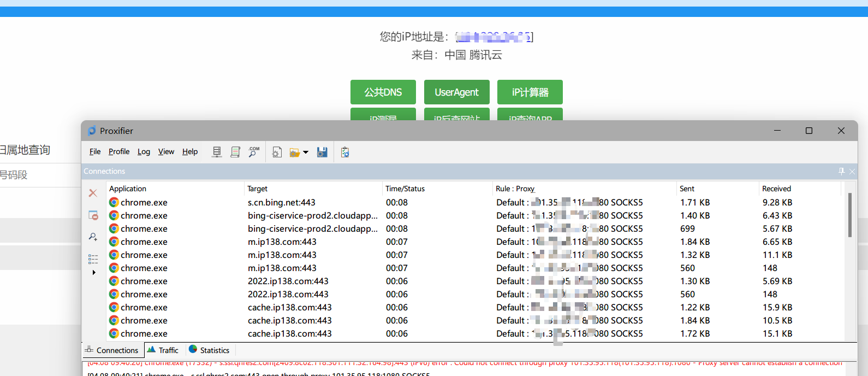Switch to the Connections tab
The width and height of the screenshot is (868, 376).
112,350
